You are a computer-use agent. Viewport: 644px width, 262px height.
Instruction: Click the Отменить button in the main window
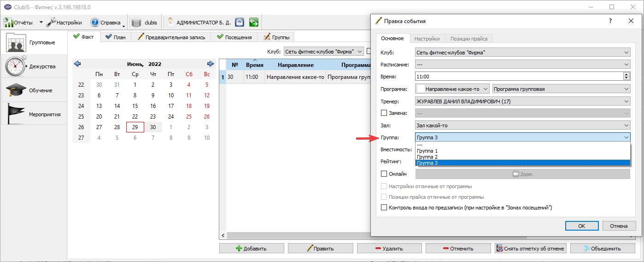click(x=458, y=248)
